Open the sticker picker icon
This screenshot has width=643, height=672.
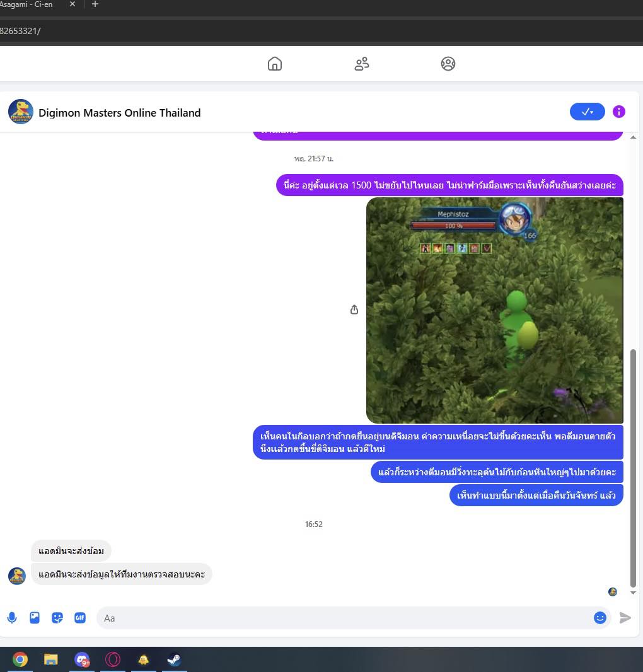coord(57,618)
